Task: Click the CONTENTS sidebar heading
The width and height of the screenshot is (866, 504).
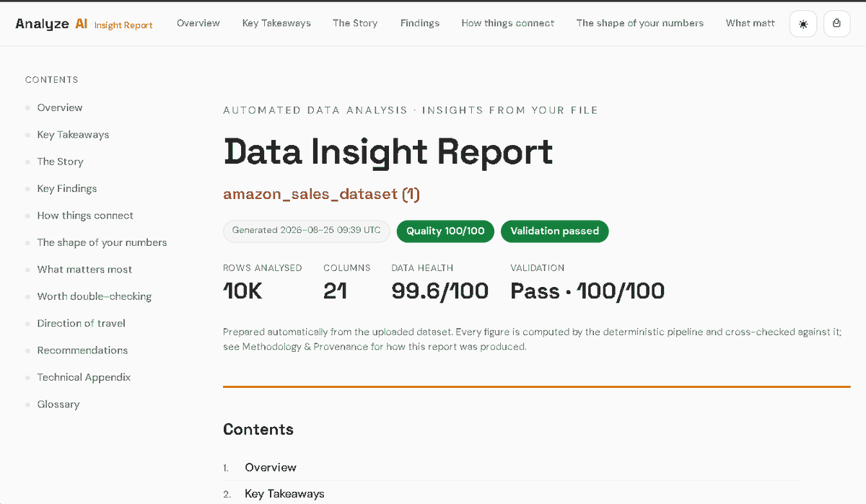Action: point(51,80)
